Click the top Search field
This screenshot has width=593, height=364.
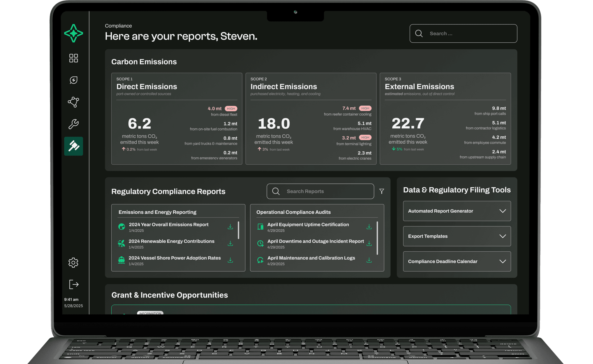(468, 33)
